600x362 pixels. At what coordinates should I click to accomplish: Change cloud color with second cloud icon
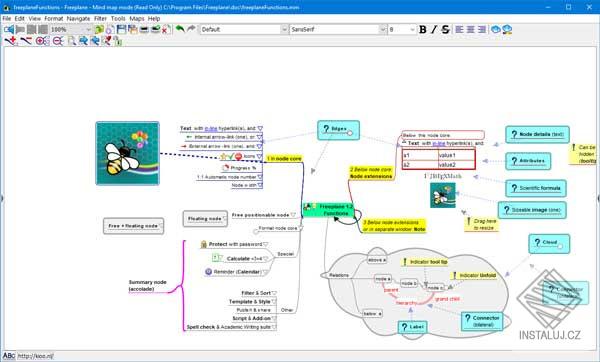507,29
